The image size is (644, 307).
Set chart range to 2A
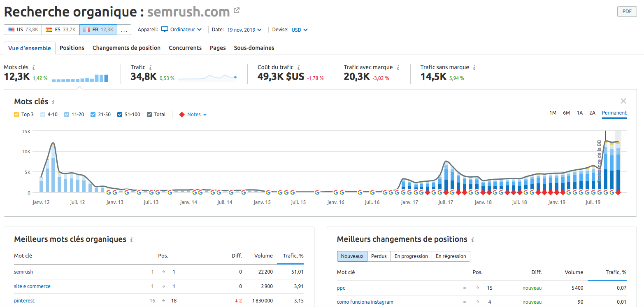pyautogui.click(x=592, y=113)
